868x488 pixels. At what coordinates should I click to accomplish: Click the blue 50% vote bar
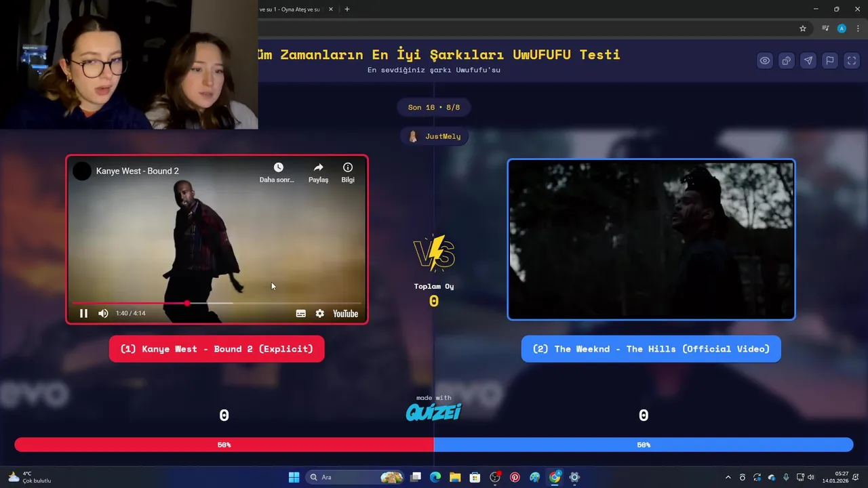[x=644, y=445]
